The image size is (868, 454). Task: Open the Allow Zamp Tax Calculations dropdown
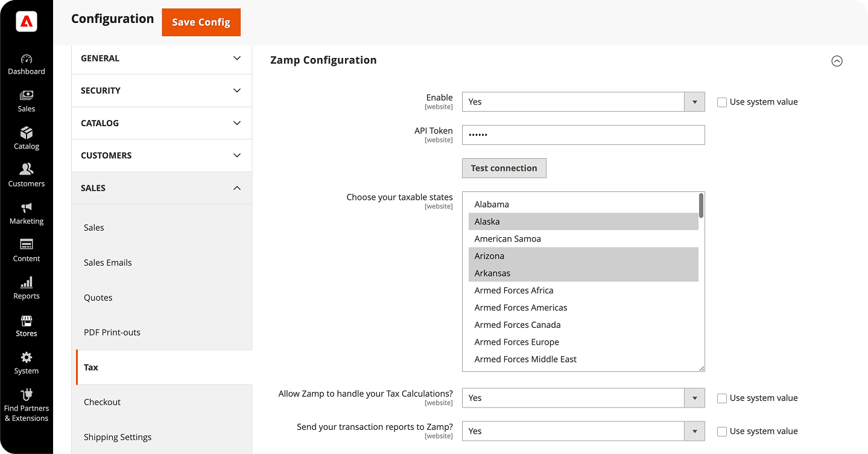pyautogui.click(x=583, y=398)
